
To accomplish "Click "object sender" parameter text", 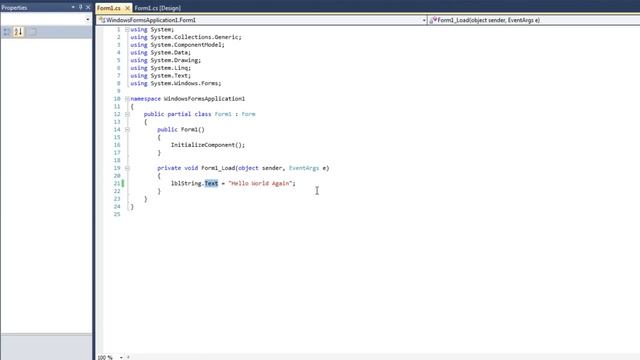I will (260, 168).
